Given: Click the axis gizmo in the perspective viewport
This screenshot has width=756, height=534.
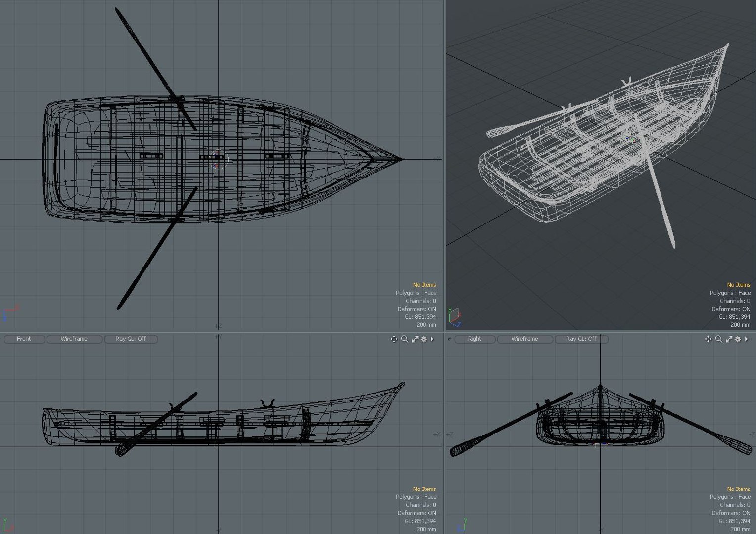Looking at the screenshot, I should point(454,317).
